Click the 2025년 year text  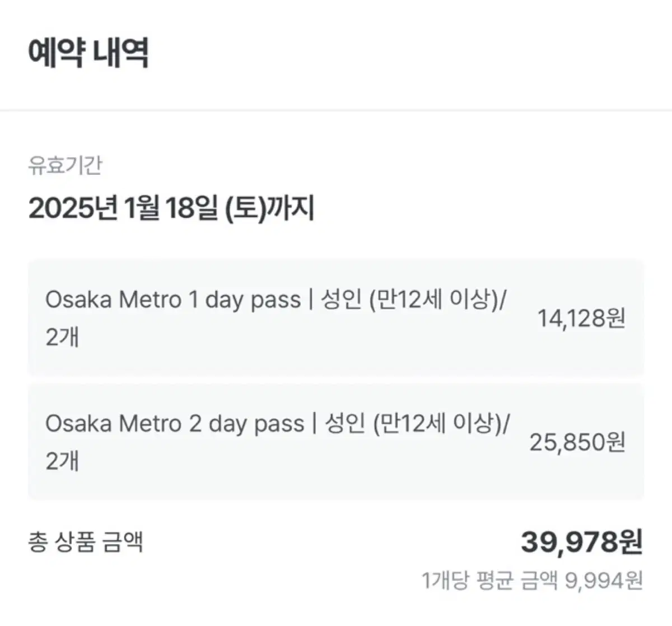pos(73,209)
